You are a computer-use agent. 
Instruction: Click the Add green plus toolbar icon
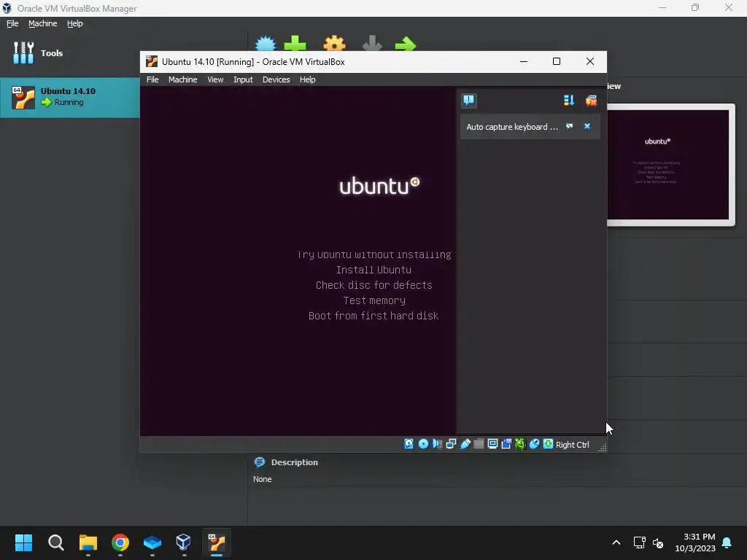[x=295, y=43]
